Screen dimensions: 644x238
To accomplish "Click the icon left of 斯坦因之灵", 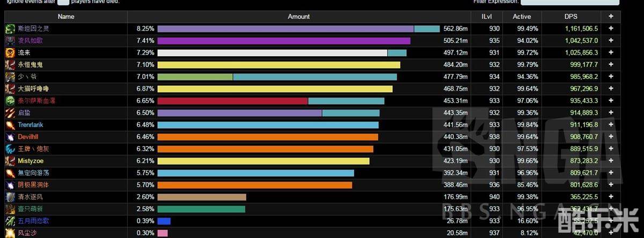I will (x=10, y=28).
